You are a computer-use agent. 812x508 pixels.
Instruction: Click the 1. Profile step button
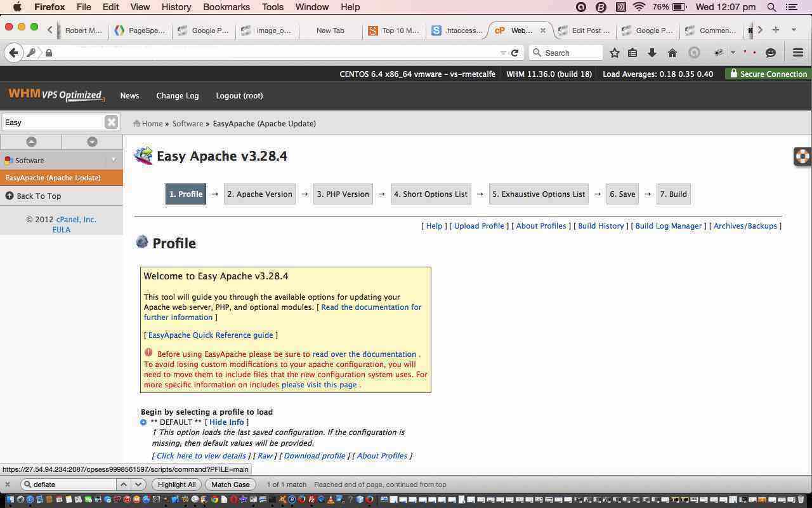coord(186,194)
